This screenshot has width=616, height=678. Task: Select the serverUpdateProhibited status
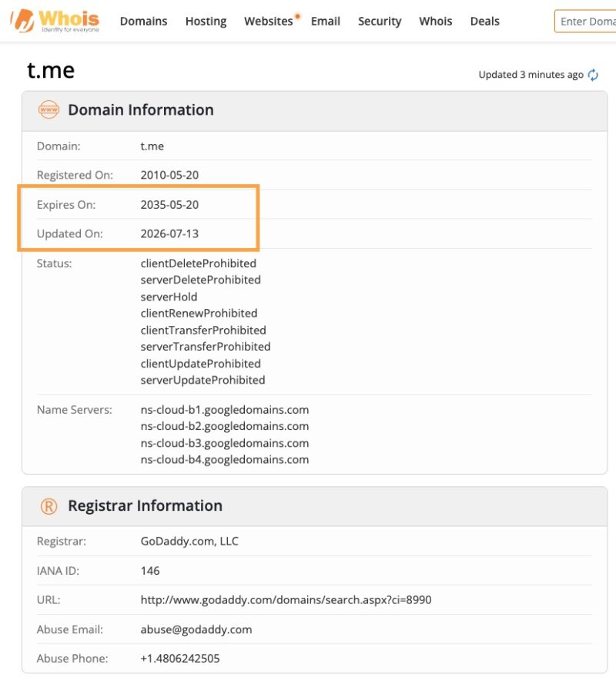[203, 380]
